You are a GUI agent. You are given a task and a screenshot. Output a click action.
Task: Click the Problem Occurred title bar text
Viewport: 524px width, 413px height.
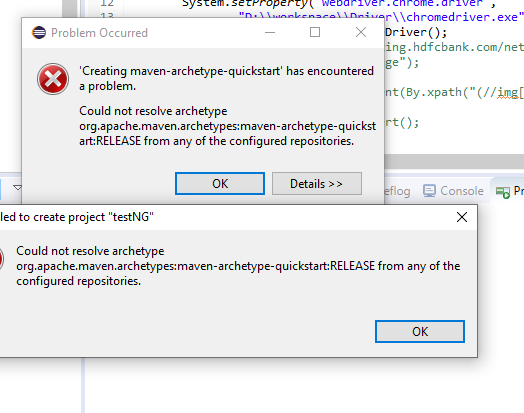[x=99, y=33]
